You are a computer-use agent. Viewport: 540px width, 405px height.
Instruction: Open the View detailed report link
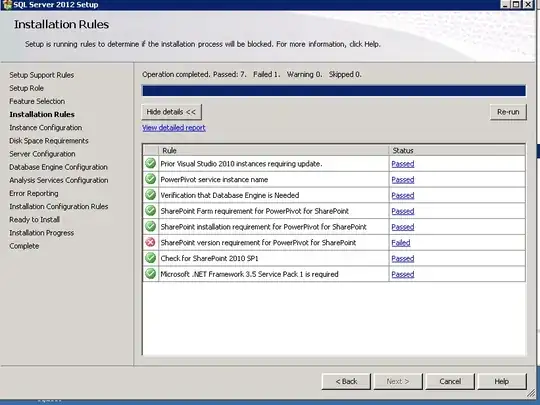pos(174,128)
